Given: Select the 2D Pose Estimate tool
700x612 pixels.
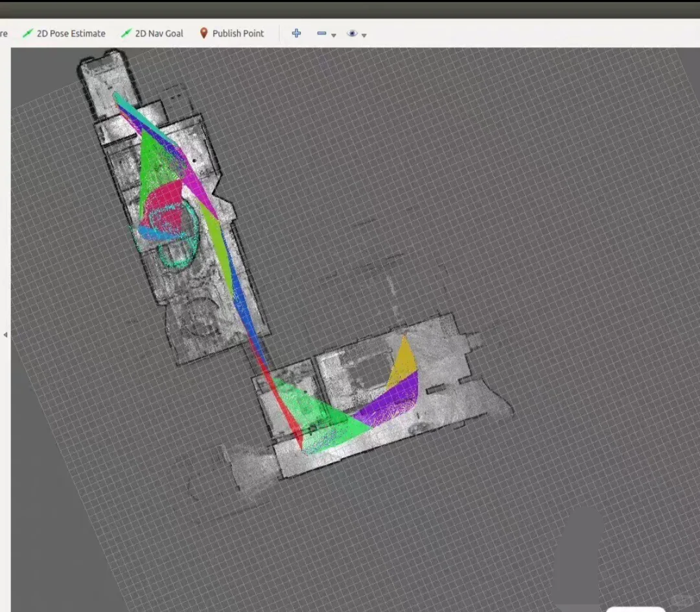Looking at the screenshot, I should point(71,33).
